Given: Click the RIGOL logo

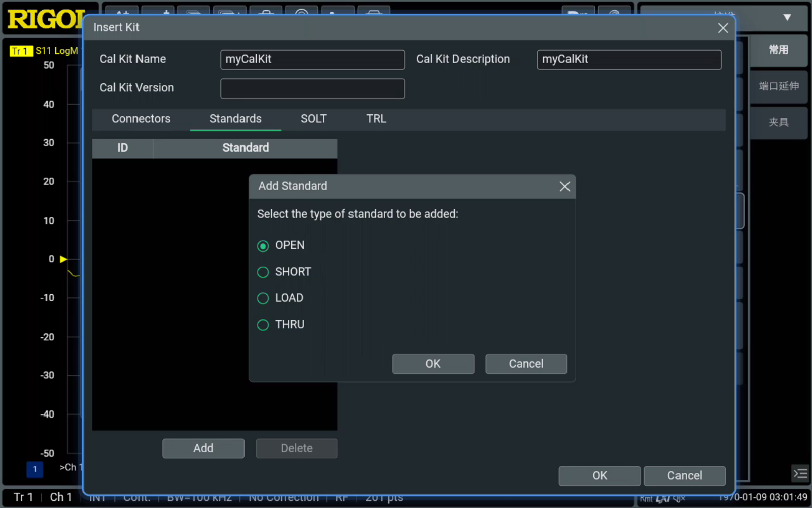Looking at the screenshot, I should point(46,19).
